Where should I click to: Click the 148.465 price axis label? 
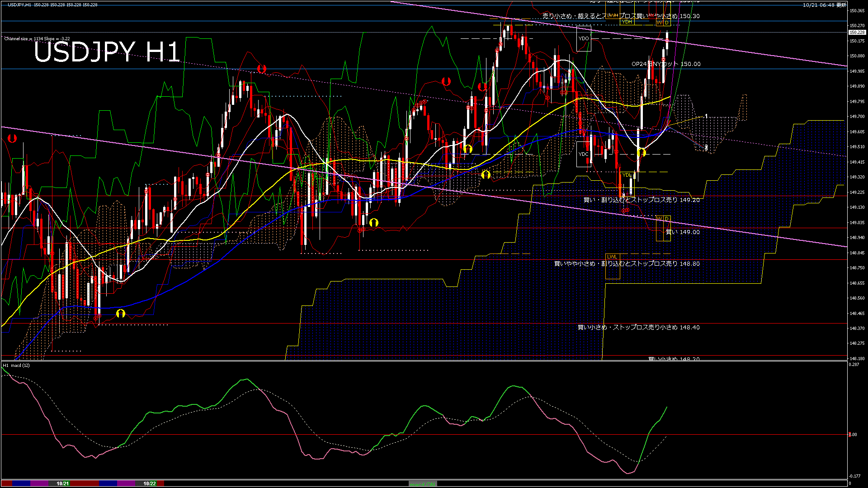click(857, 313)
